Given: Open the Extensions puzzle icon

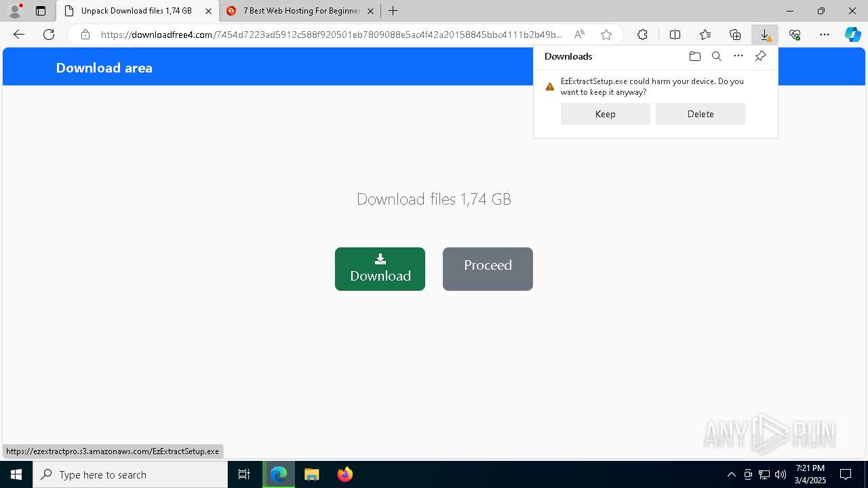Looking at the screenshot, I should coord(642,35).
